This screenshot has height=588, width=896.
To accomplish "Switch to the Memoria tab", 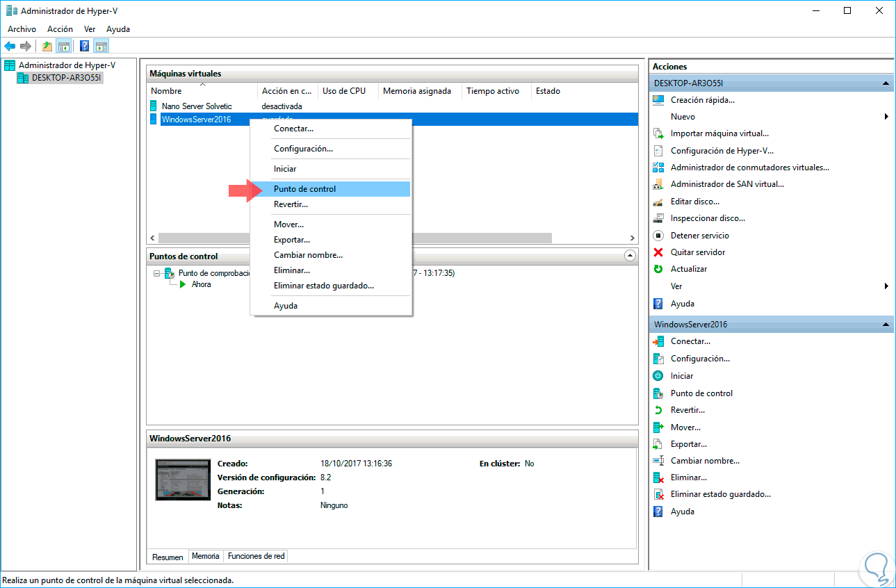I will [x=206, y=556].
